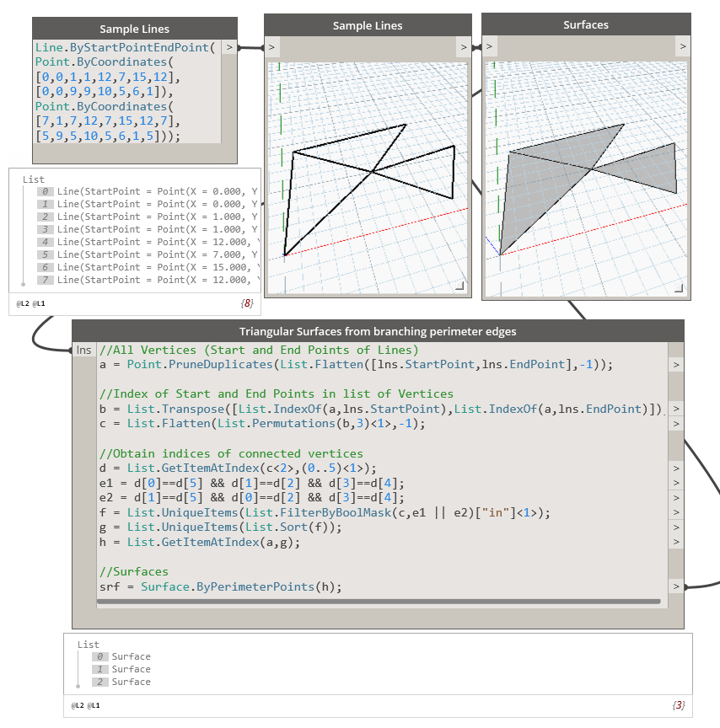This screenshot has height=728, width=720.
Task: Click input port of Sample Lines 3D preview
Action: tap(273, 47)
